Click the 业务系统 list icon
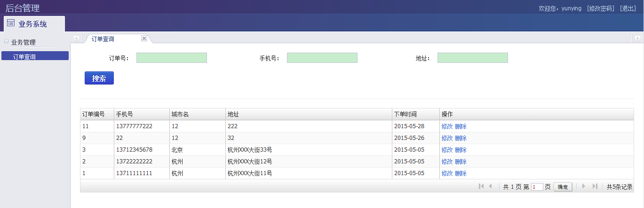This screenshot has width=644, height=208. [x=11, y=23]
